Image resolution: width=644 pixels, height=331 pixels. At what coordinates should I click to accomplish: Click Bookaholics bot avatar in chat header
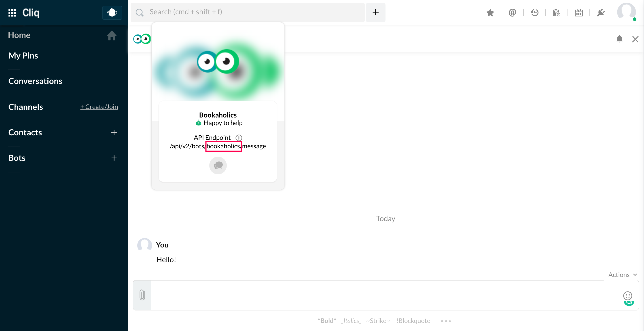coord(142,39)
